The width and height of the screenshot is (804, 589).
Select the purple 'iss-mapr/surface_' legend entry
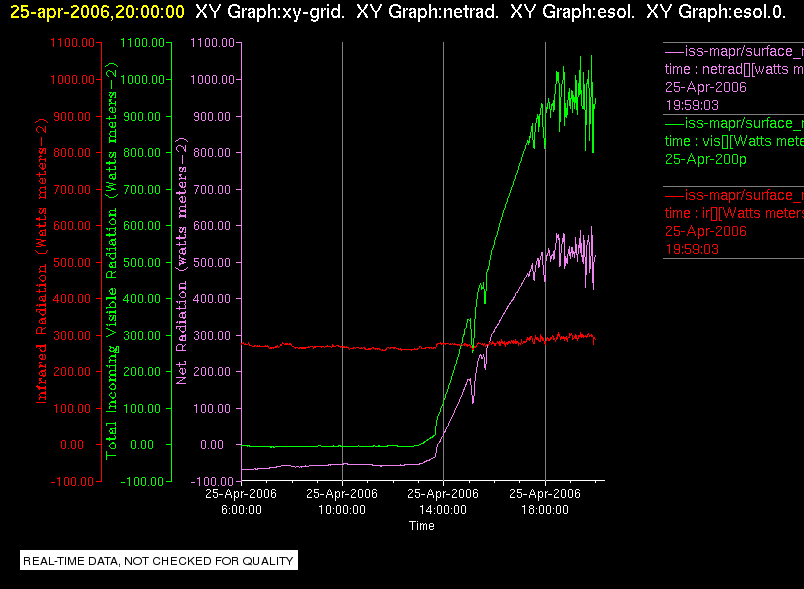[x=734, y=51]
